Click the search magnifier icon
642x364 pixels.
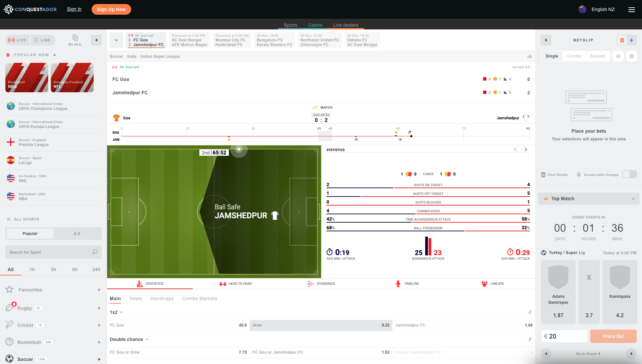coord(95,252)
